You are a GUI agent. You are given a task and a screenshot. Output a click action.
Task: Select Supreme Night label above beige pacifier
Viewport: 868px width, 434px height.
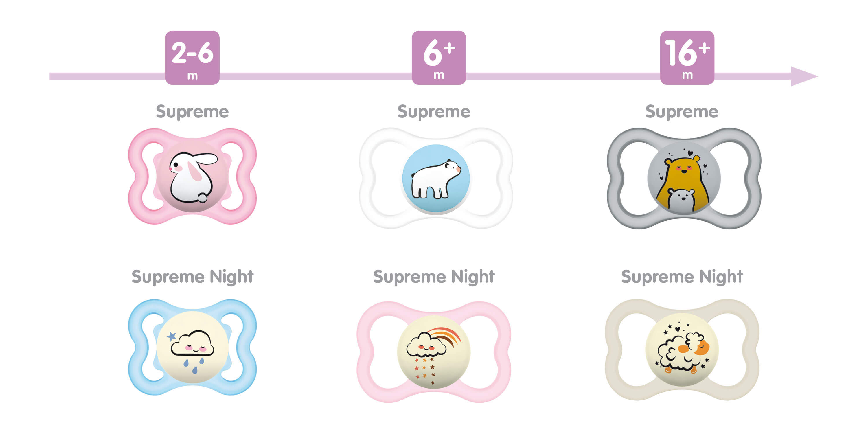tap(682, 277)
